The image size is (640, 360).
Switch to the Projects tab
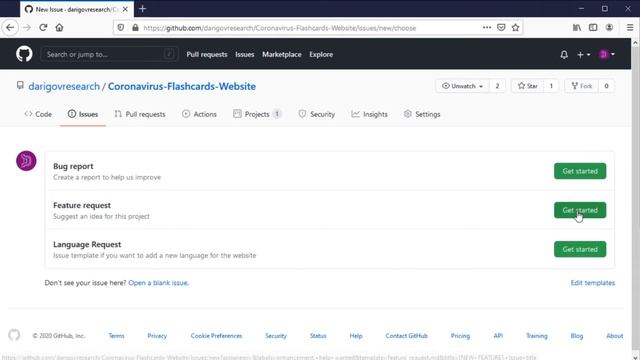tap(257, 114)
